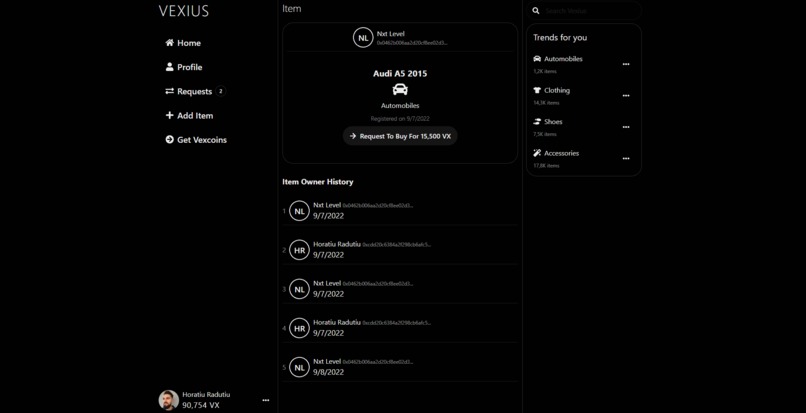Image resolution: width=806 pixels, height=413 pixels.
Task: Click the Automobiles category label in item card
Action: (x=400, y=105)
